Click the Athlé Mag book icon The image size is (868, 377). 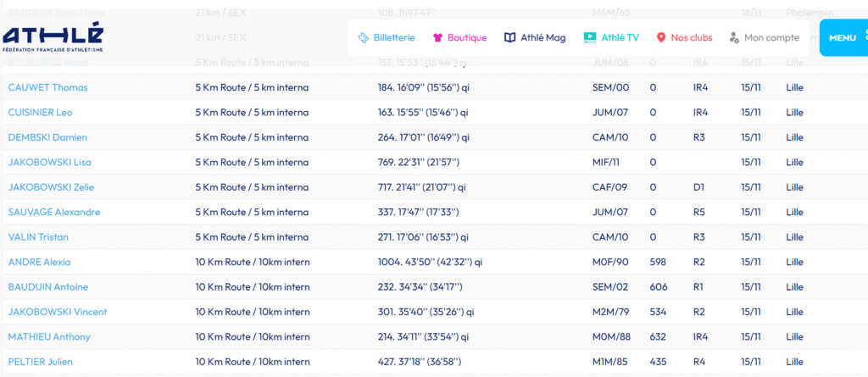pos(510,38)
